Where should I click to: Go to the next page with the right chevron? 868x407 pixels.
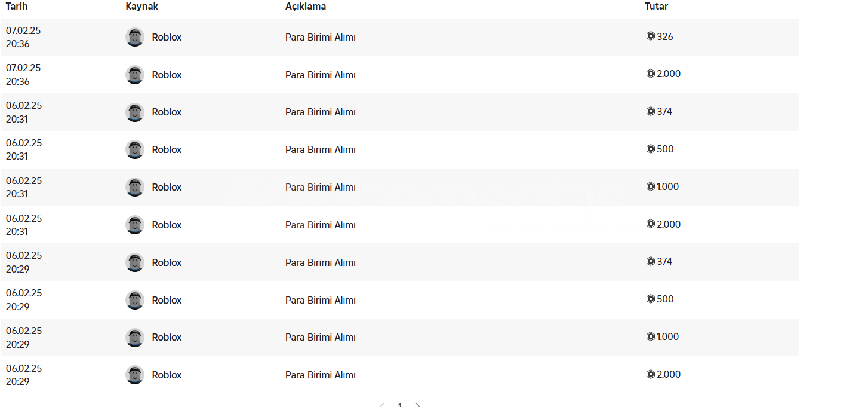(418, 405)
